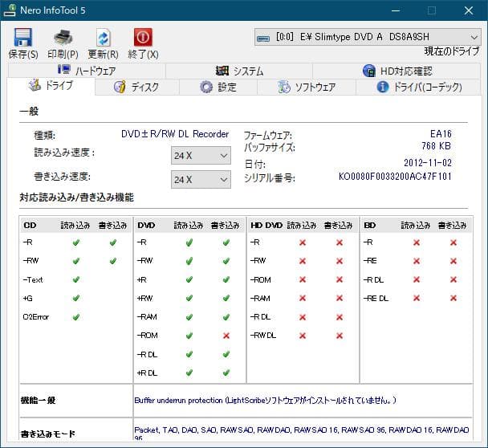This screenshot has width=488, height=448.
Task: Click the red X for BD -R read
Action: (417, 242)
